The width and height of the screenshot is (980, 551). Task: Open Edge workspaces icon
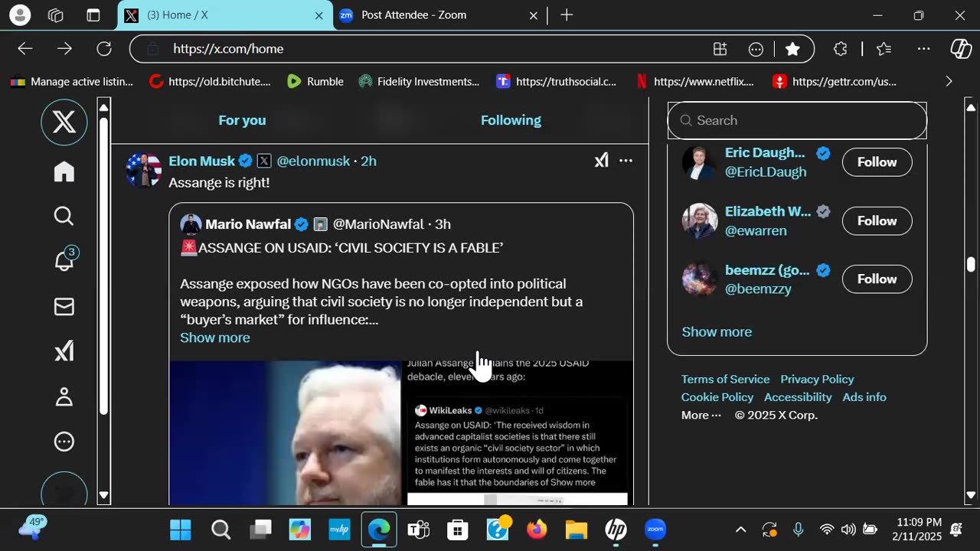(x=56, y=15)
